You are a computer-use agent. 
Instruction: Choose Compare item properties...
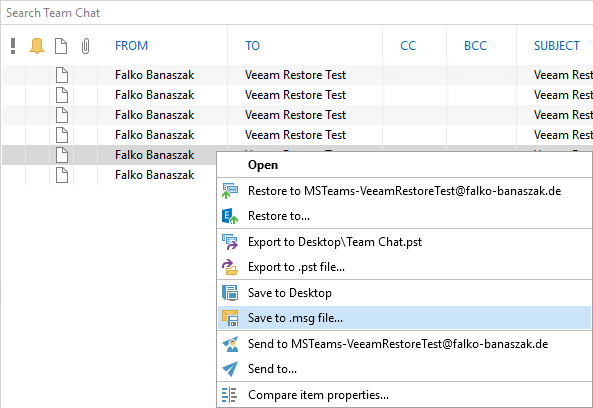point(404,395)
